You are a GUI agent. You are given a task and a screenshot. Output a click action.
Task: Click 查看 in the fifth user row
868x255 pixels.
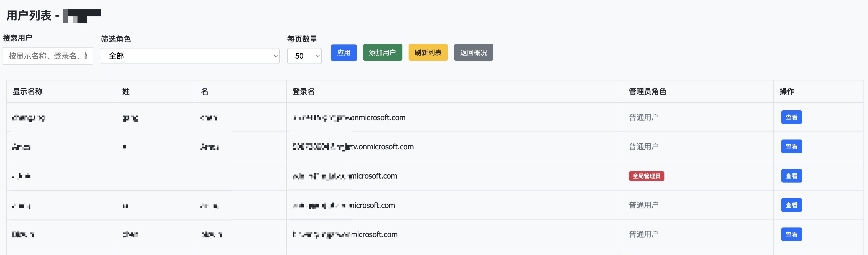[791, 235]
